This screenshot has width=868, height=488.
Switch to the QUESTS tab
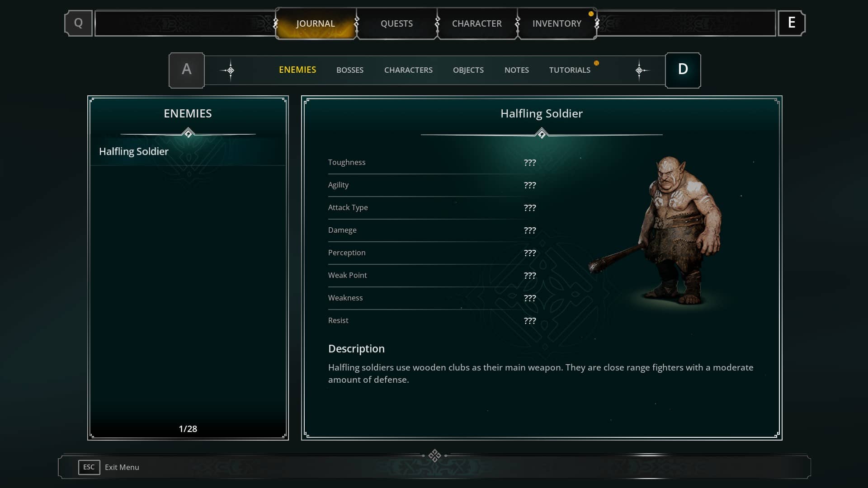[396, 23]
